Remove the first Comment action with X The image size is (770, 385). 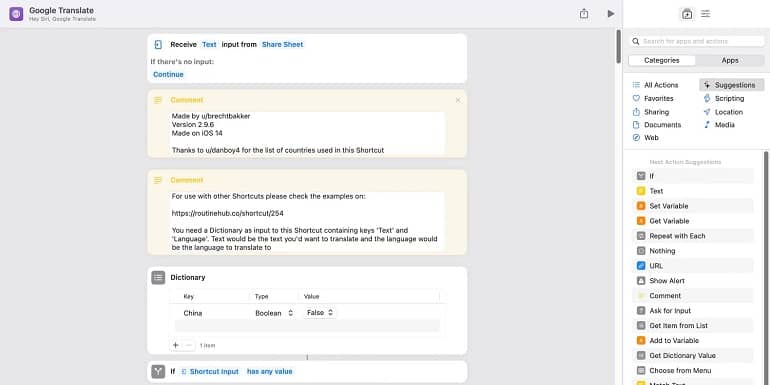[458, 100]
